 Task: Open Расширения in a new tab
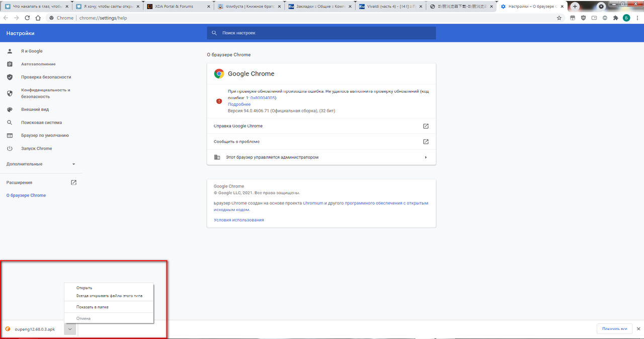pyautogui.click(x=40, y=182)
